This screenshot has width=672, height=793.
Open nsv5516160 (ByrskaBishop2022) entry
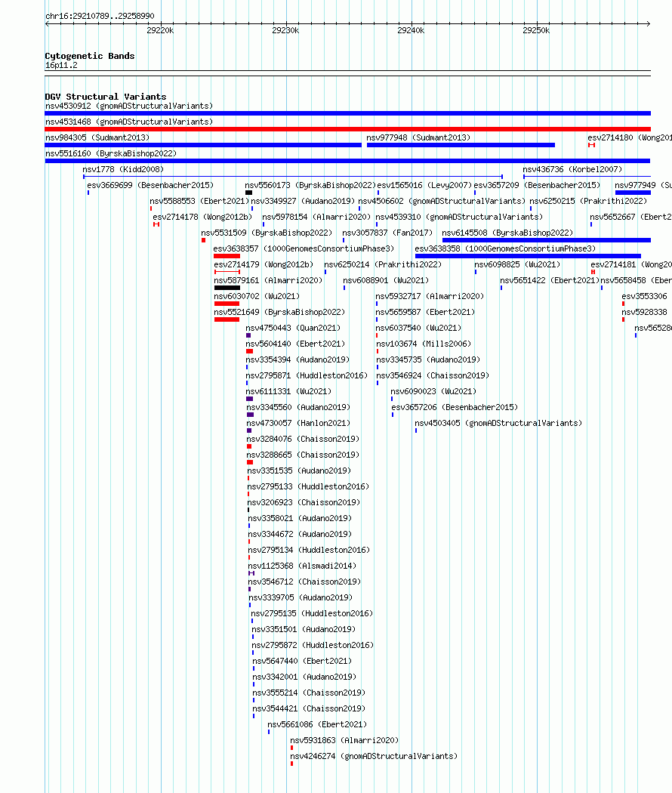(111, 153)
